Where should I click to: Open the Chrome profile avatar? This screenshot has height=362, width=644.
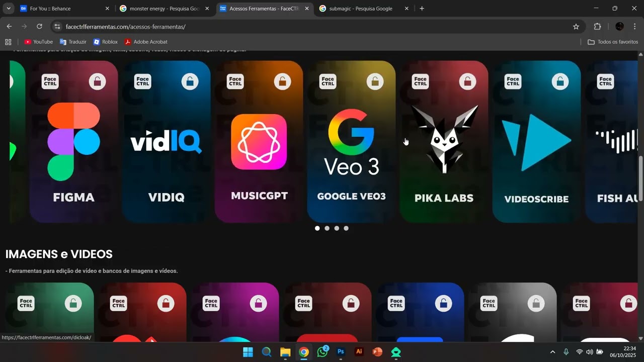(619, 27)
